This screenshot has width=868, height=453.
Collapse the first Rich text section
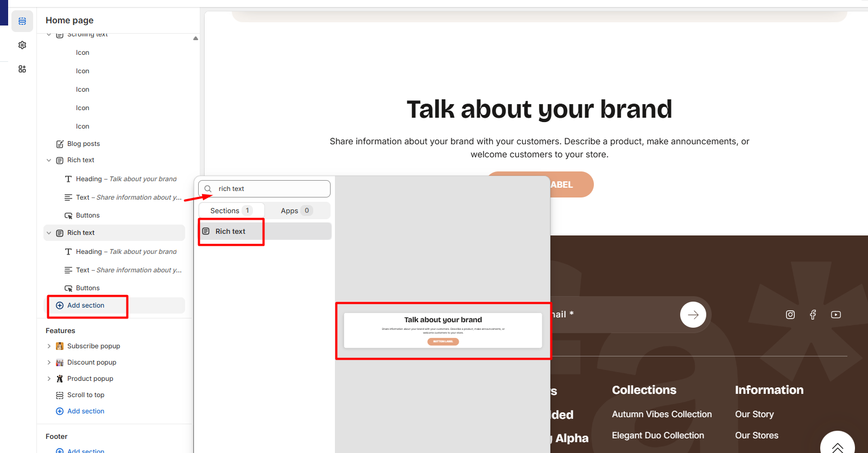point(49,160)
